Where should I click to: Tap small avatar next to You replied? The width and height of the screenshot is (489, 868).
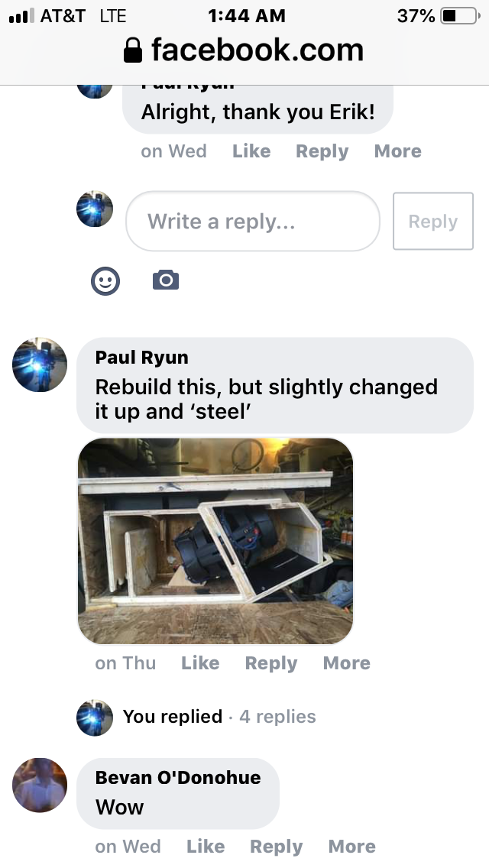(95, 717)
